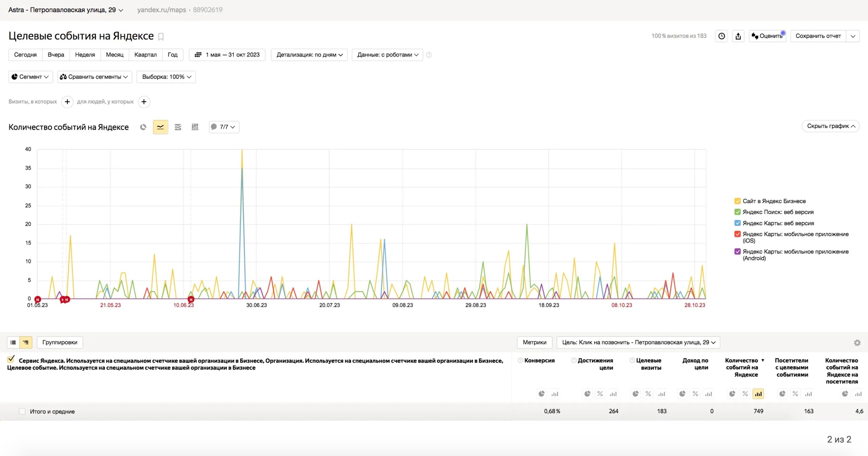868x456 pixels.
Task: Expand arrow next to Сохранить отчет
Action: [853, 36]
